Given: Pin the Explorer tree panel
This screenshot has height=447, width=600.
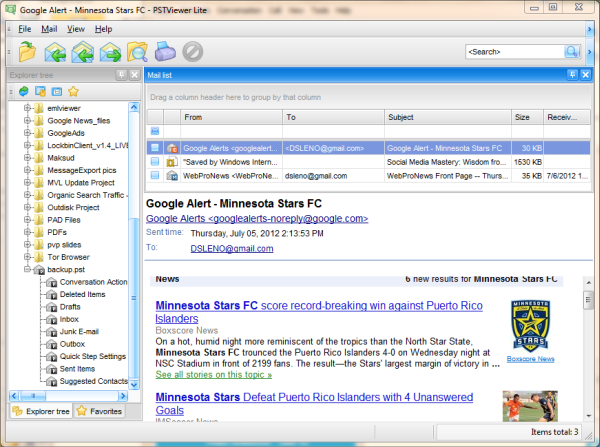Looking at the screenshot, I should (x=122, y=74).
